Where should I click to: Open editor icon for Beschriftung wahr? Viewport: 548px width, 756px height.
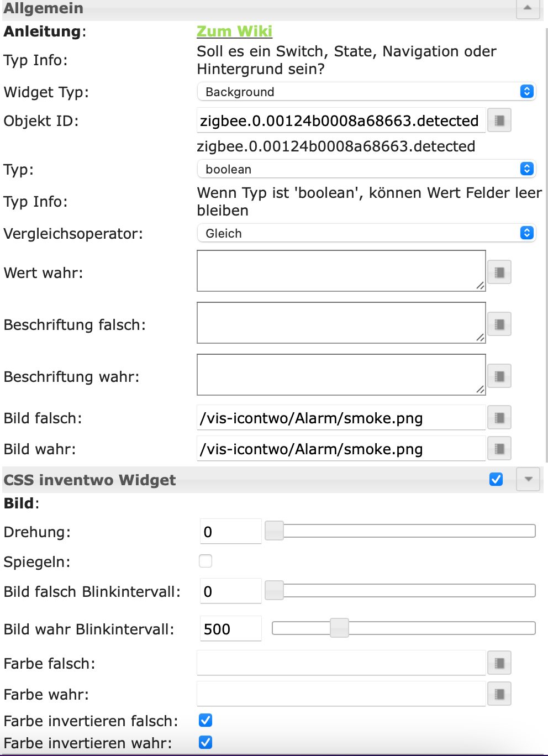coord(499,376)
